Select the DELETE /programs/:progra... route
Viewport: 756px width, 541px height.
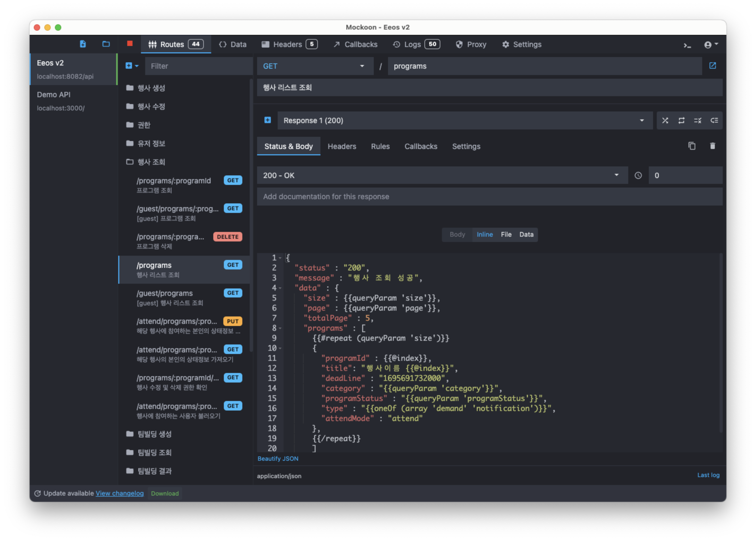(x=184, y=241)
